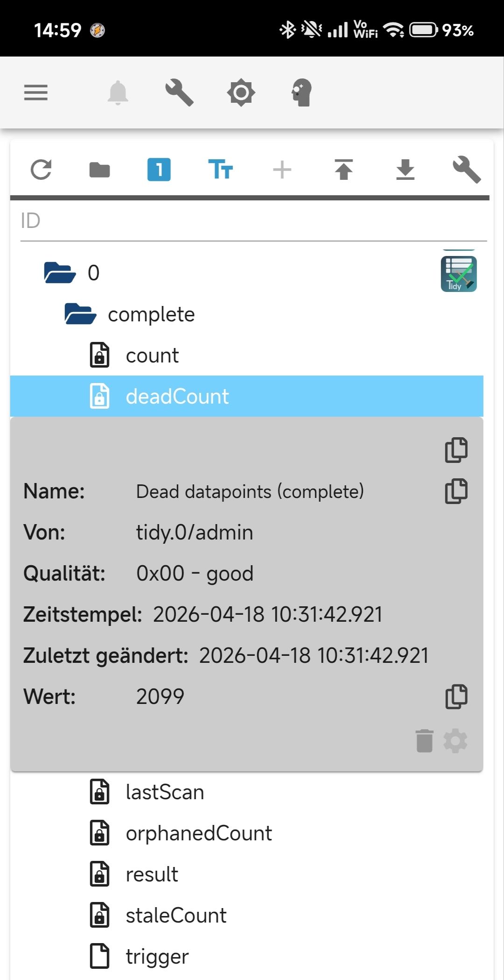This screenshot has height=980, width=504.
Task: Open settings gear for deadCount
Action: (455, 741)
